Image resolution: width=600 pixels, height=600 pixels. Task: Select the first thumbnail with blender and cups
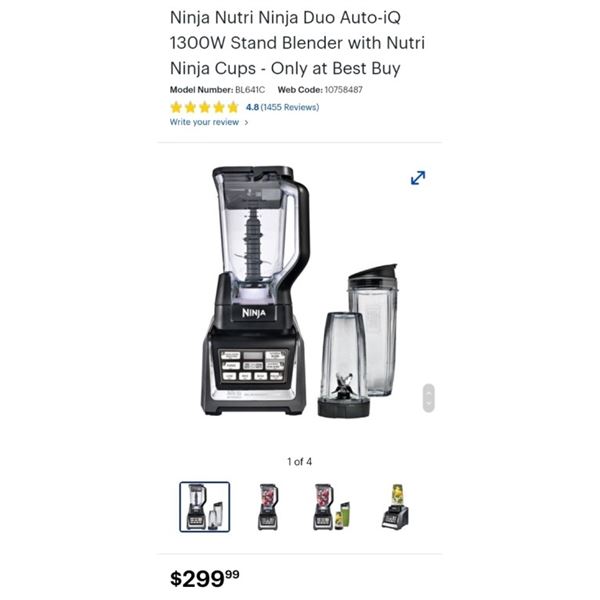pos(205,507)
